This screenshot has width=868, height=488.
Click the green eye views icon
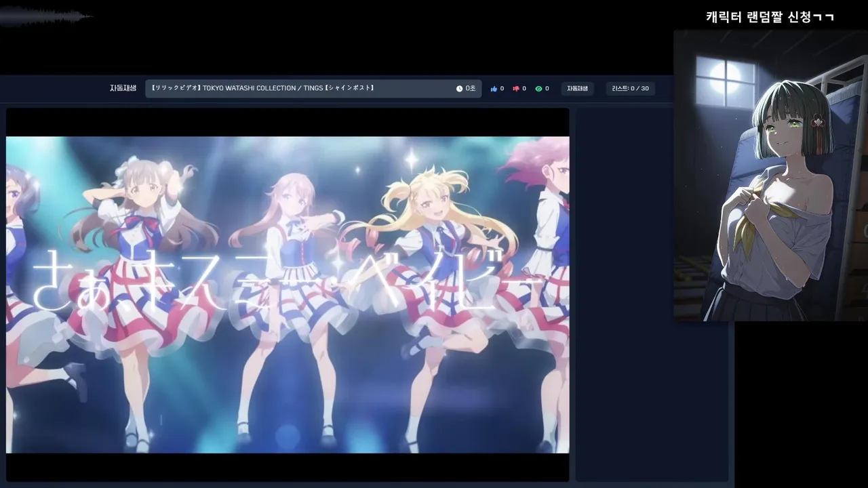point(538,89)
